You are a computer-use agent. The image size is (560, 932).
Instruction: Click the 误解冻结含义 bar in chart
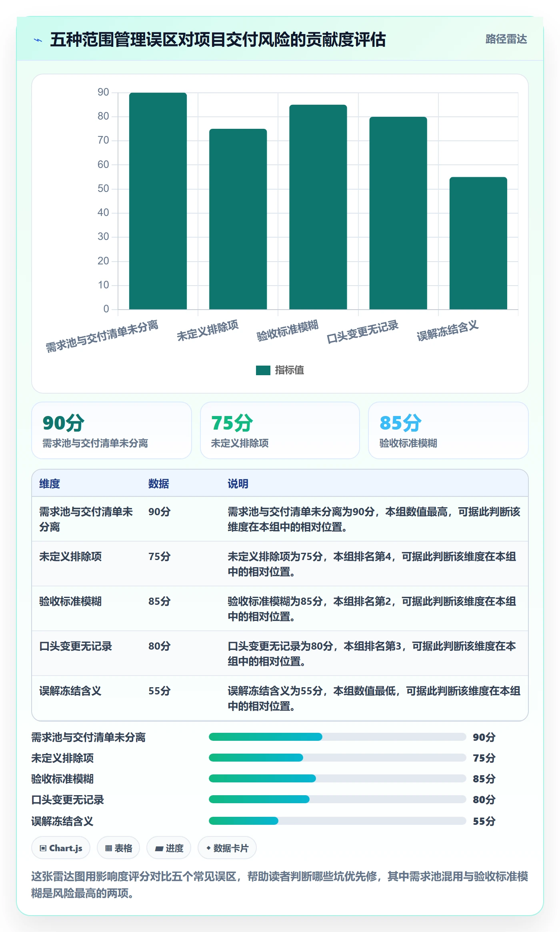click(x=478, y=243)
